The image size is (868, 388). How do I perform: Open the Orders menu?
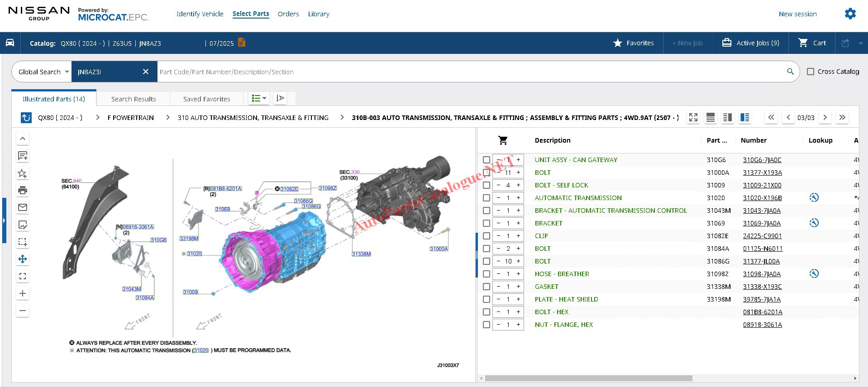click(x=288, y=14)
